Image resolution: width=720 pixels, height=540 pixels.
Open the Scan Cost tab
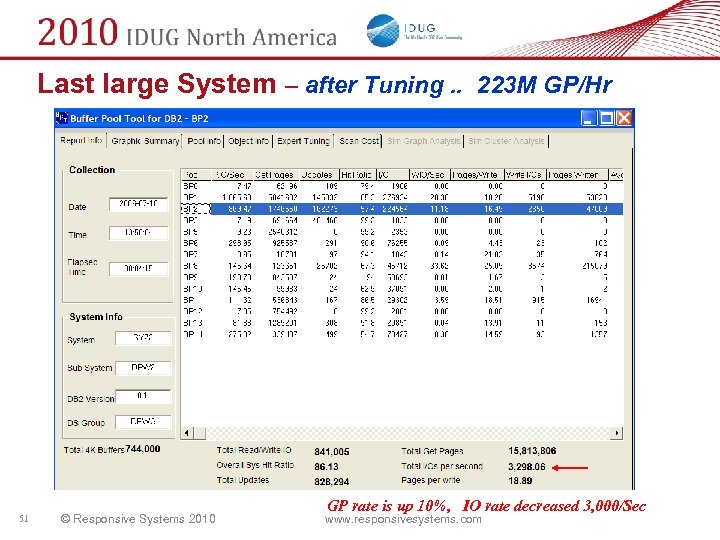(x=359, y=141)
